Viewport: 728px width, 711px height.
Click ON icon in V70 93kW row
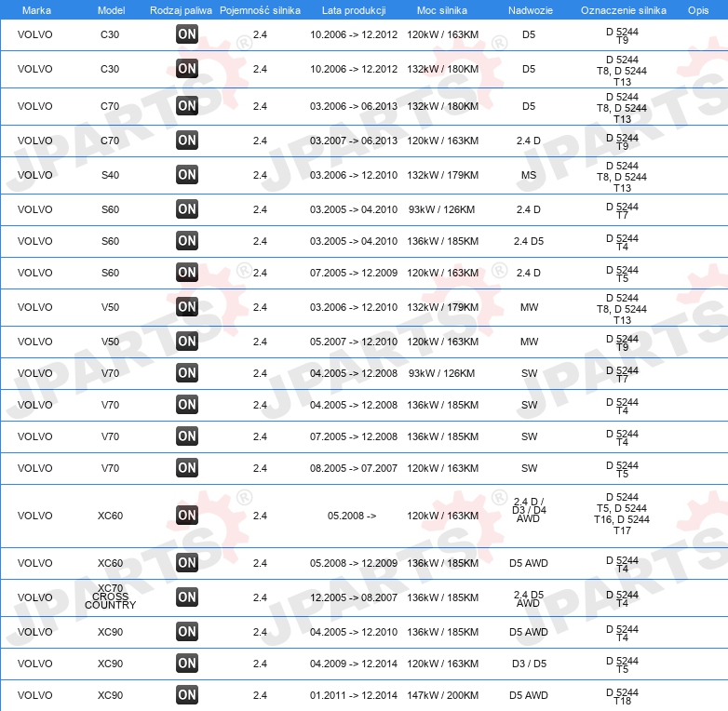click(x=187, y=372)
